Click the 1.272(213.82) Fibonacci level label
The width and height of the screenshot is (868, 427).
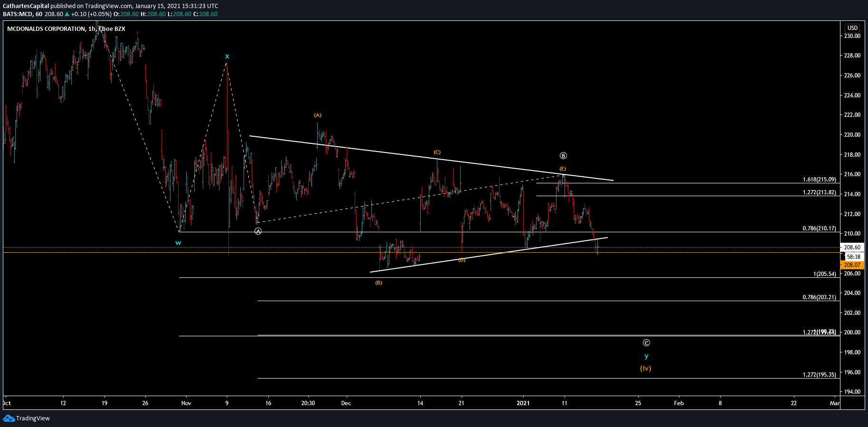tap(820, 193)
